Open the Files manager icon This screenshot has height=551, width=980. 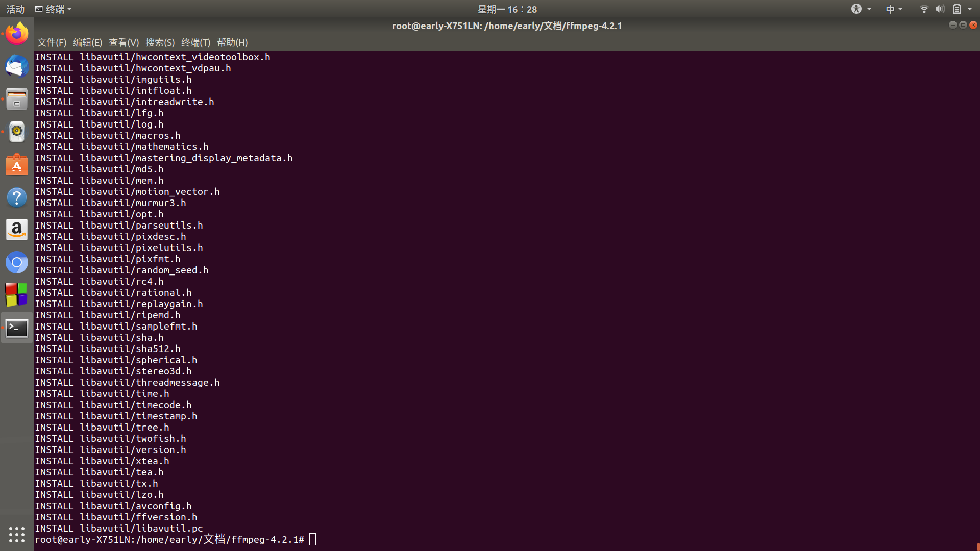coord(17,99)
